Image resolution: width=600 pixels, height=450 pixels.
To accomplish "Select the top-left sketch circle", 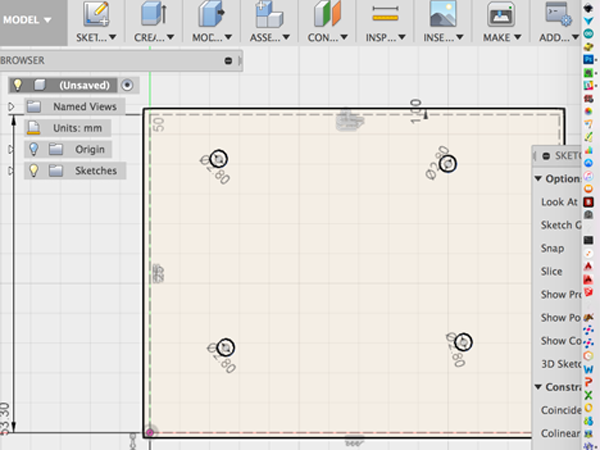I will click(x=219, y=158).
